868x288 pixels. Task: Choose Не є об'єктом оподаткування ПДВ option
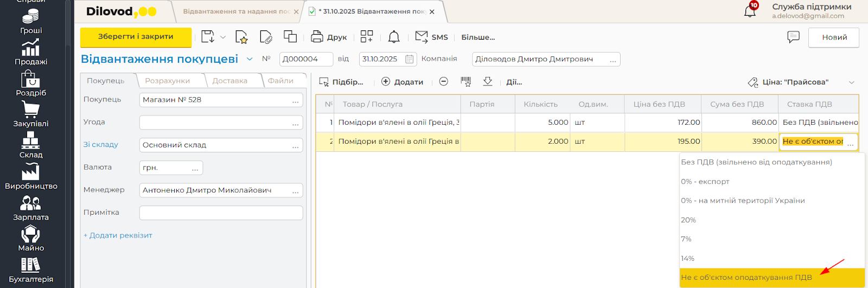click(746, 278)
